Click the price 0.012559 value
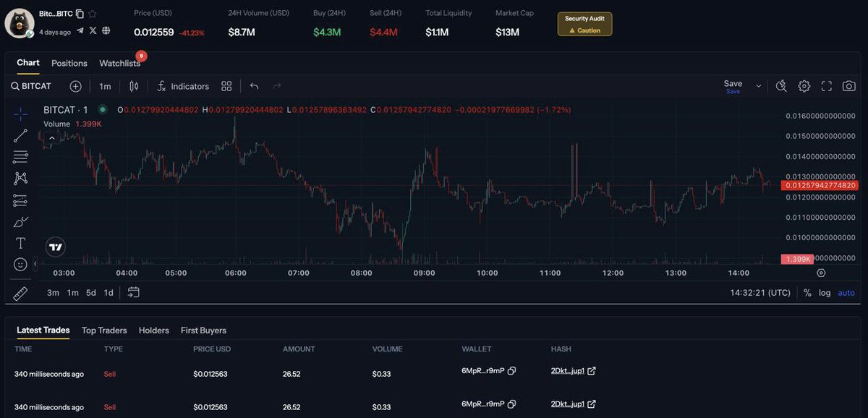This screenshot has height=418, width=868. (154, 33)
